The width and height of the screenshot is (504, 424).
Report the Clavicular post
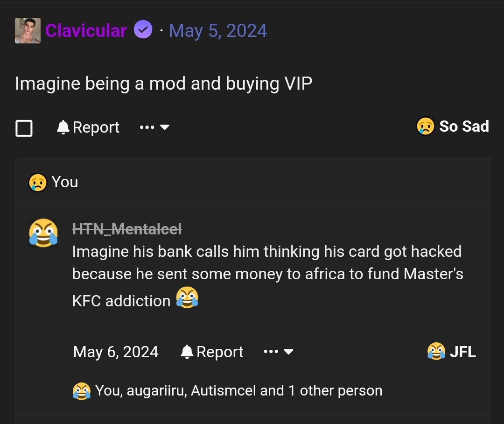tap(96, 127)
